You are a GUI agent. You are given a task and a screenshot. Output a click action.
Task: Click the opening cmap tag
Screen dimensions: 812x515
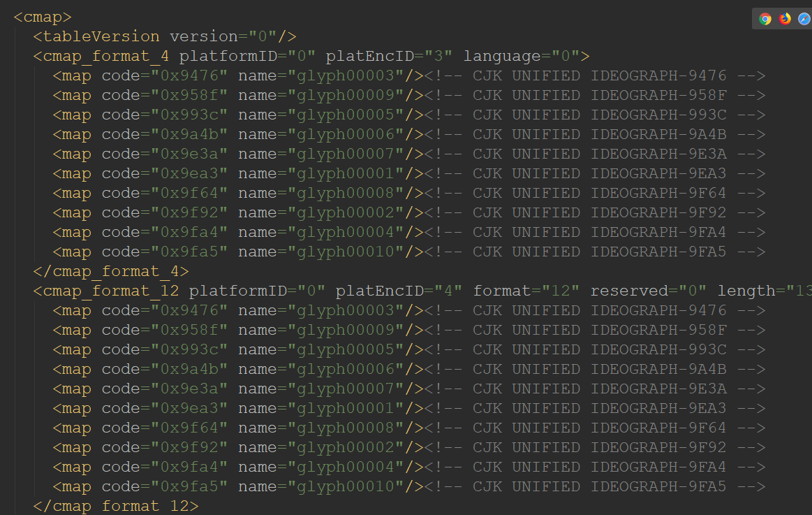point(43,17)
